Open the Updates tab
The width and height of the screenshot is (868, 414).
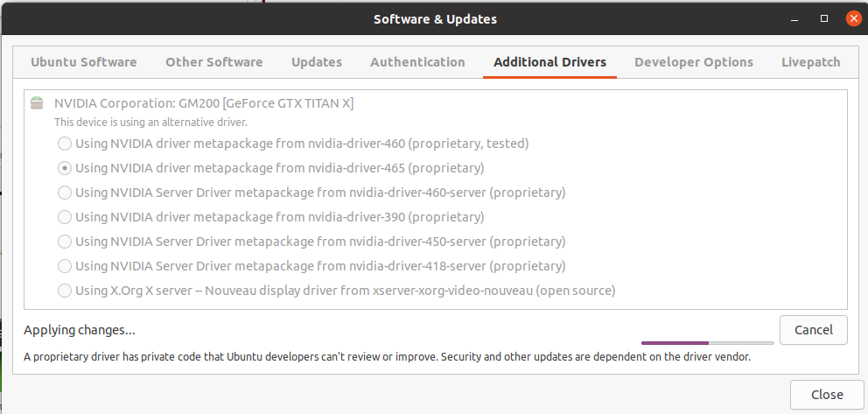(x=317, y=62)
